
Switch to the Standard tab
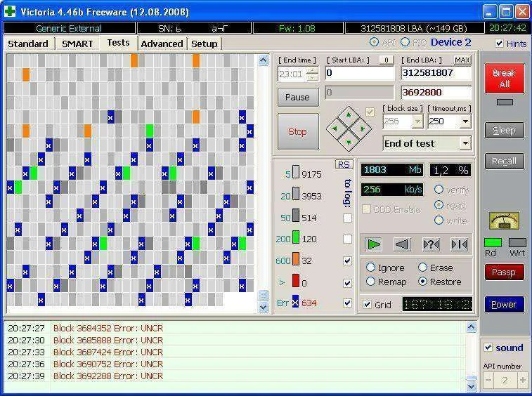pos(28,44)
